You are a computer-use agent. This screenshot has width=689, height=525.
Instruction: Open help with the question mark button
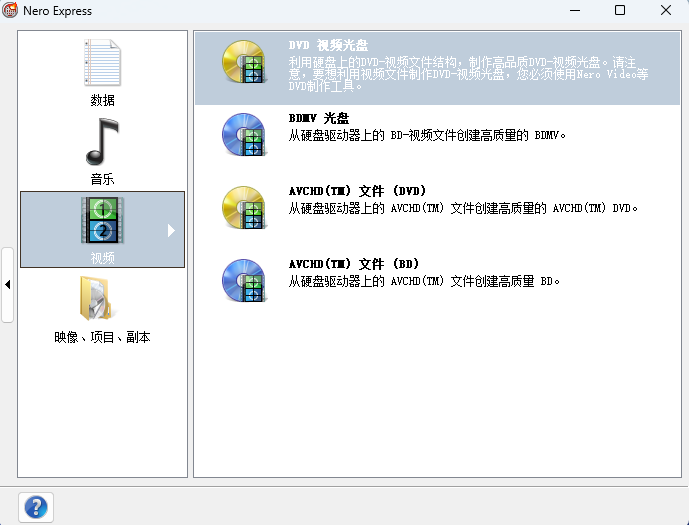coord(36,507)
